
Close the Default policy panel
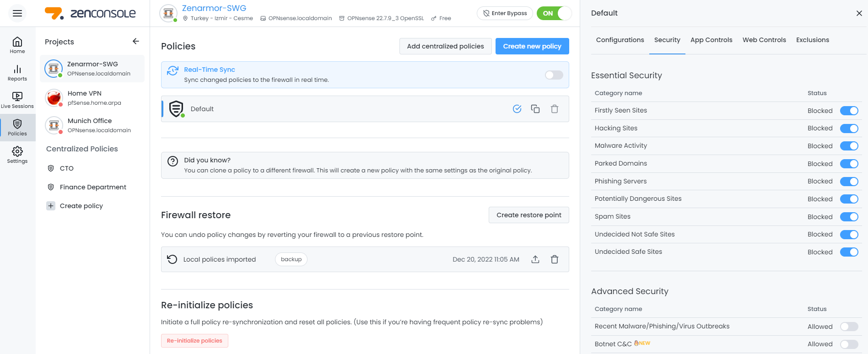coord(859,13)
